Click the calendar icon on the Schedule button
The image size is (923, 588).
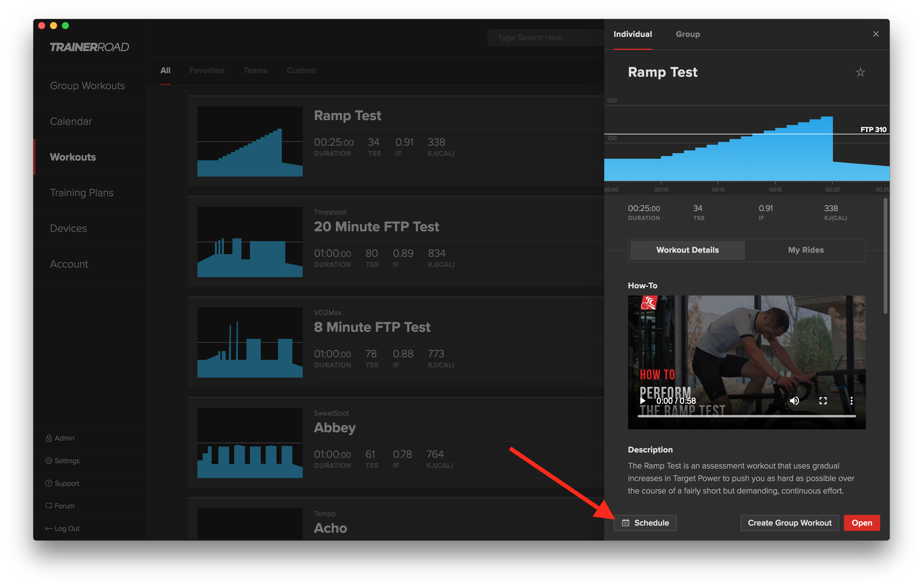[626, 523]
